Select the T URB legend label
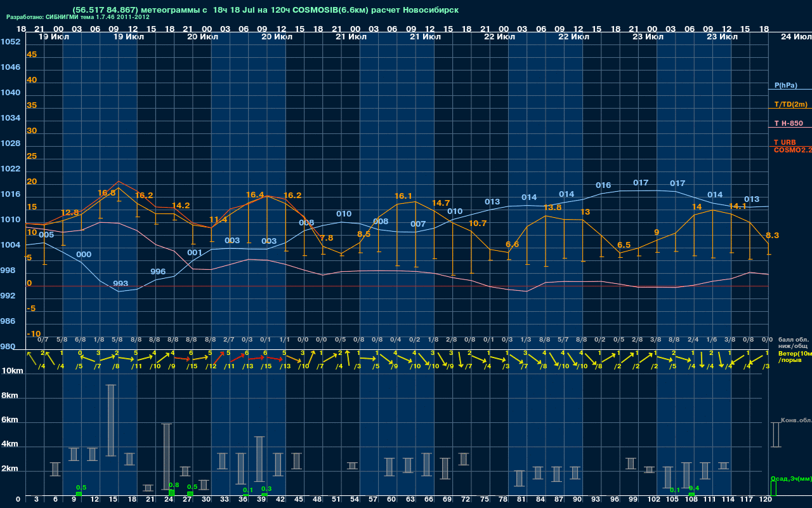Viewport: 812px width, 508px height. [x=785, y=142]
